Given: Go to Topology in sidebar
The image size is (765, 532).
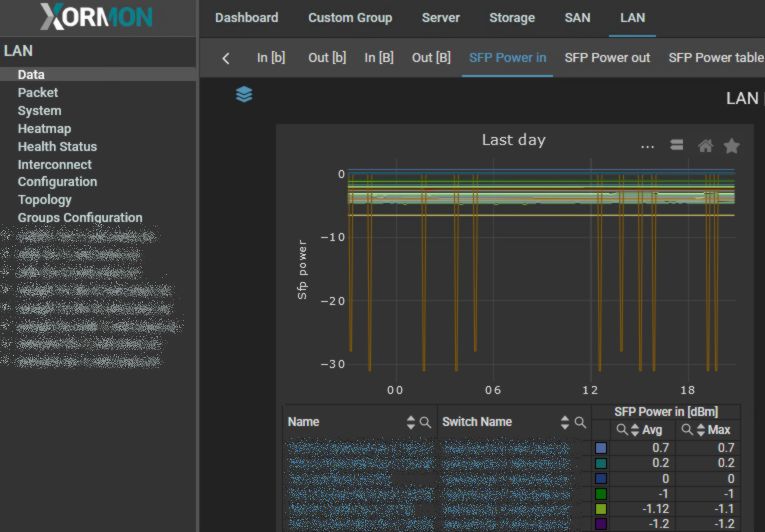Looking at the screenshot, I should 44,200.
